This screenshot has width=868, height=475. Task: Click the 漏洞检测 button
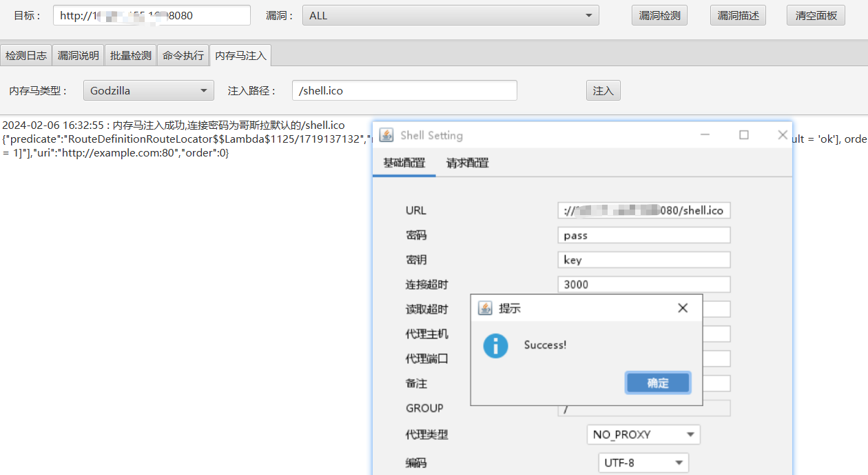[659, 15]
